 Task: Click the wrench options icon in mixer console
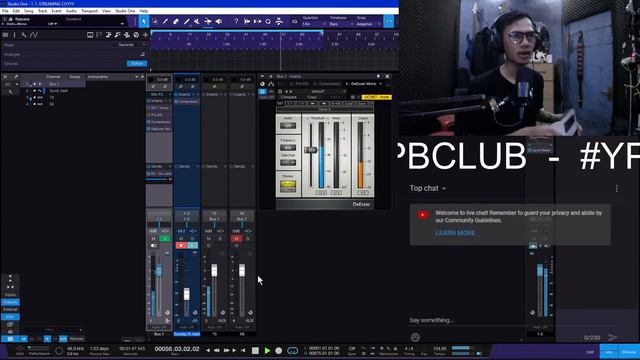(16, 77)
